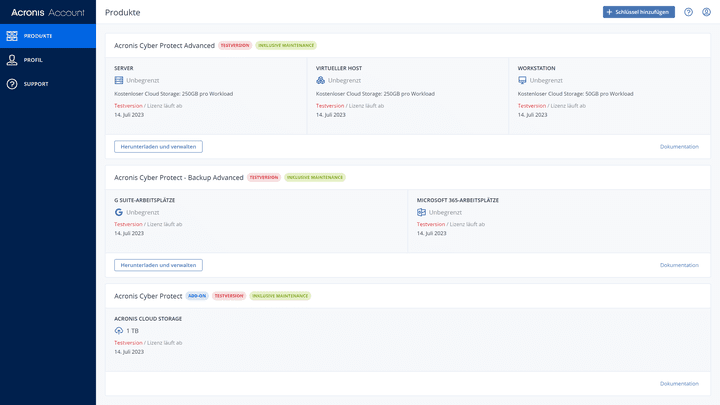Image resolution: width=720 pixels, height=405 pixels.
Task: Click the 14. Juli 2023 date under Microsoft 365
Action: pyautogui.click(x=432, y=233)
